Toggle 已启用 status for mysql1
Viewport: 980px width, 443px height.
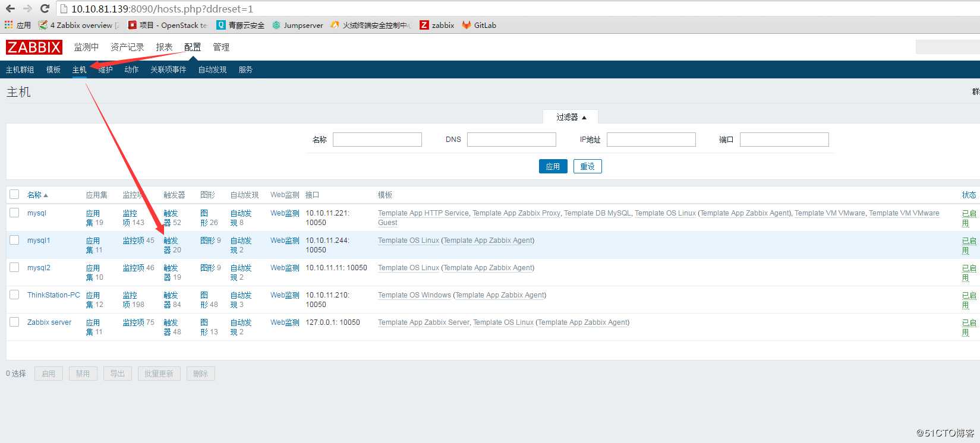click(x=969, y=245)
